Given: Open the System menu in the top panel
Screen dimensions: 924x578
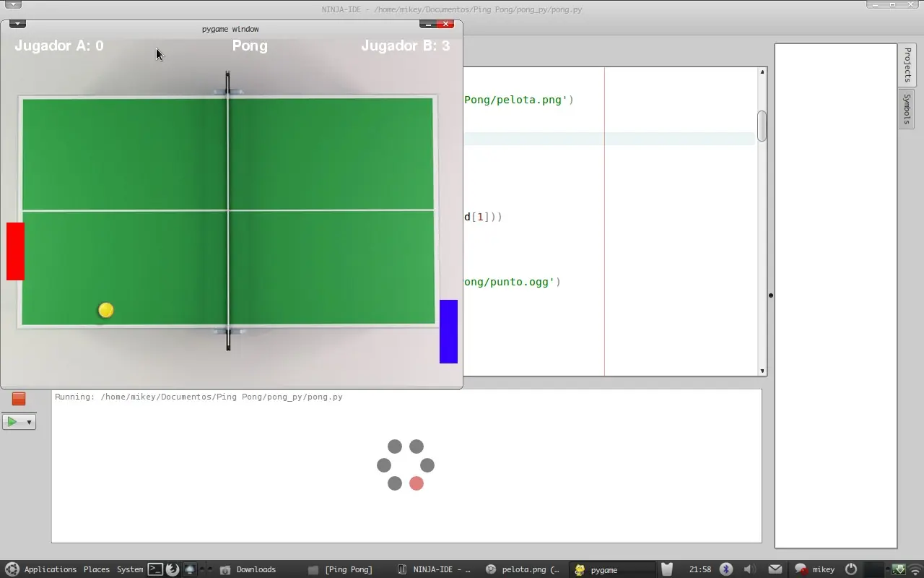Looking at the screenshot, I should [130, 569].
